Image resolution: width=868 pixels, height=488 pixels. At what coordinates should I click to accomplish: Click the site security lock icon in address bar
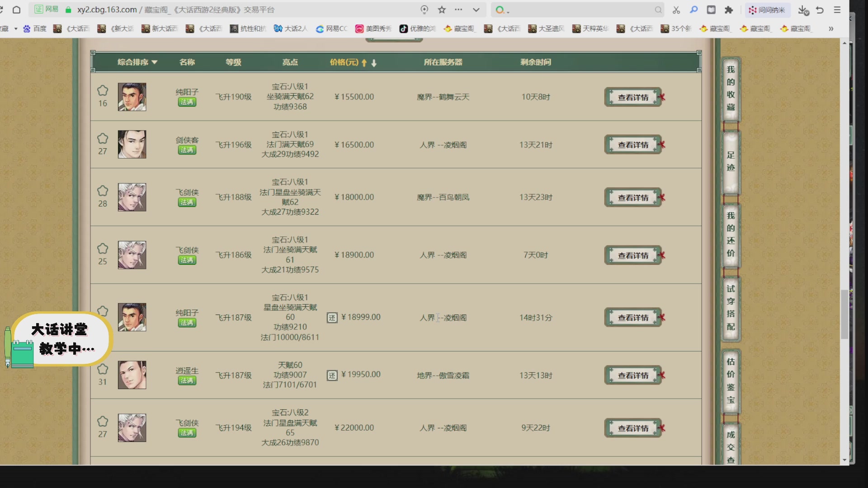68,9
